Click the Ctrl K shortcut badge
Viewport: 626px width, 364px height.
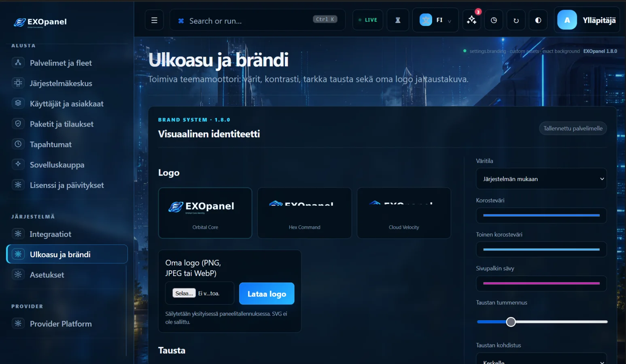(x=325, y=19)
